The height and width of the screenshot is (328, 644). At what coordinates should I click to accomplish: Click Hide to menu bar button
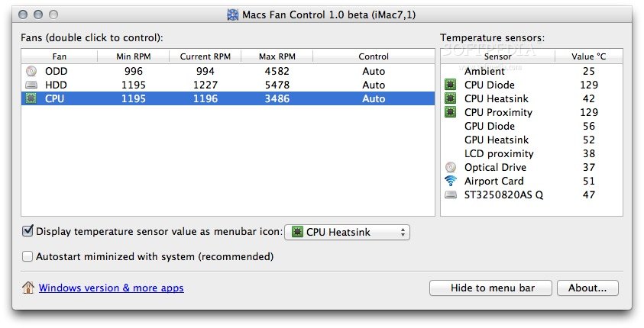click(490, 288)
